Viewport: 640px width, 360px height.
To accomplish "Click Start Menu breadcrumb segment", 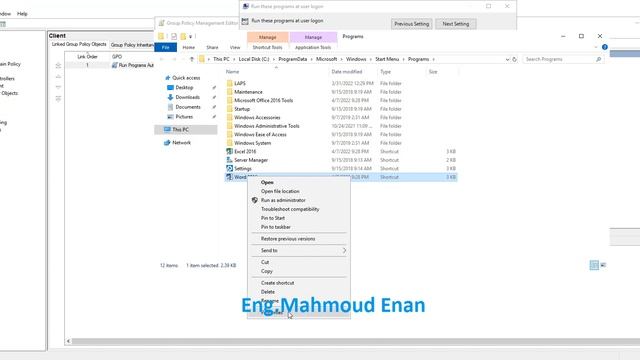I will click(387, 59).
